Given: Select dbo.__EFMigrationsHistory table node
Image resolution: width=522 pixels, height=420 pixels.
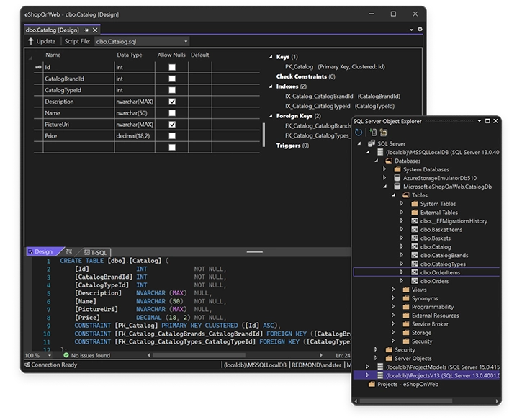Looking at the screenshot, I should pyautogui.click(x=454, y=221).
